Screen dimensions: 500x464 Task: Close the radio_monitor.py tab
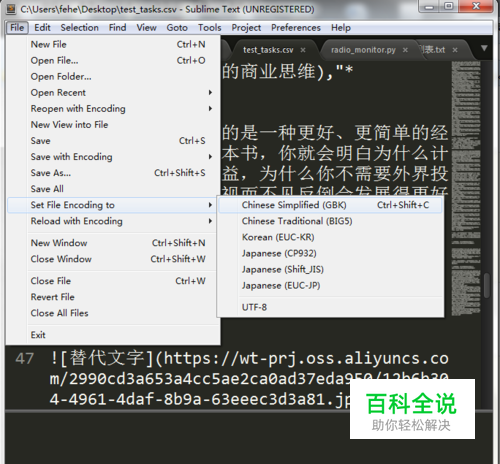(405, 50)
